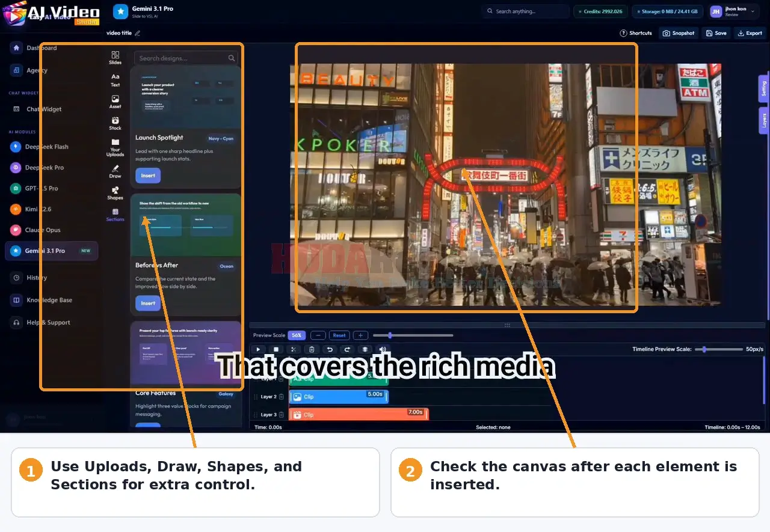
Task: Select Kimi module in sidebar
Action: point(32,209)
